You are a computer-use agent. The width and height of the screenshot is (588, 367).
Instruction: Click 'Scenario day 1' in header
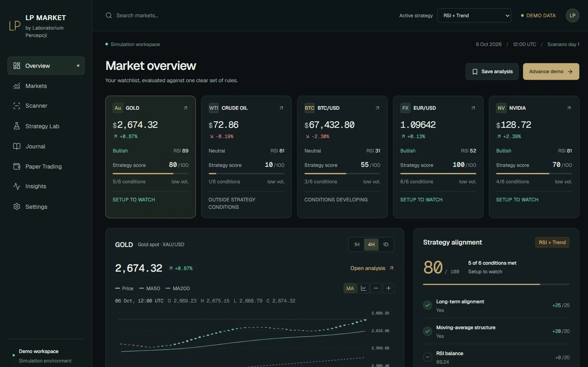pyautogui.click(x=563, y=44)
